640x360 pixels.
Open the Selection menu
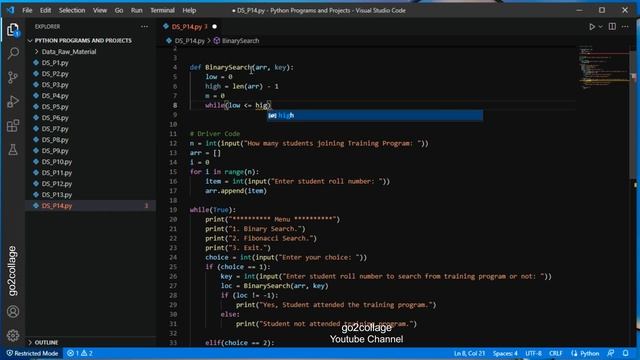point(72,10)
